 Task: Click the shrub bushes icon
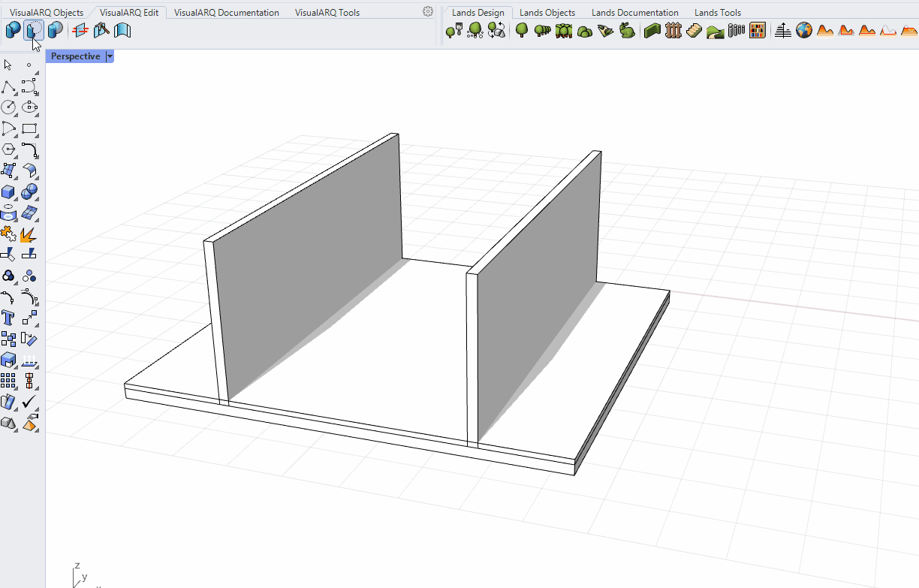pos(585,30)
